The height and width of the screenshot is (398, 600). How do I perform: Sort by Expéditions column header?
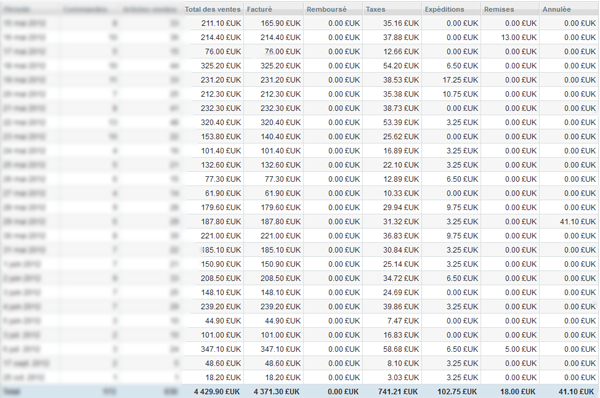tap(451, 9)
